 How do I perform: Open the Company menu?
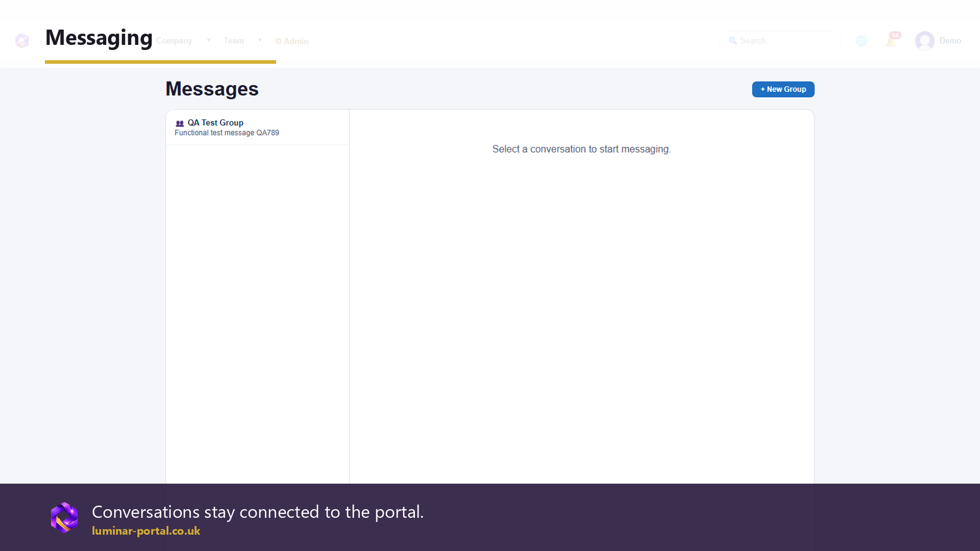pos(174,41)
